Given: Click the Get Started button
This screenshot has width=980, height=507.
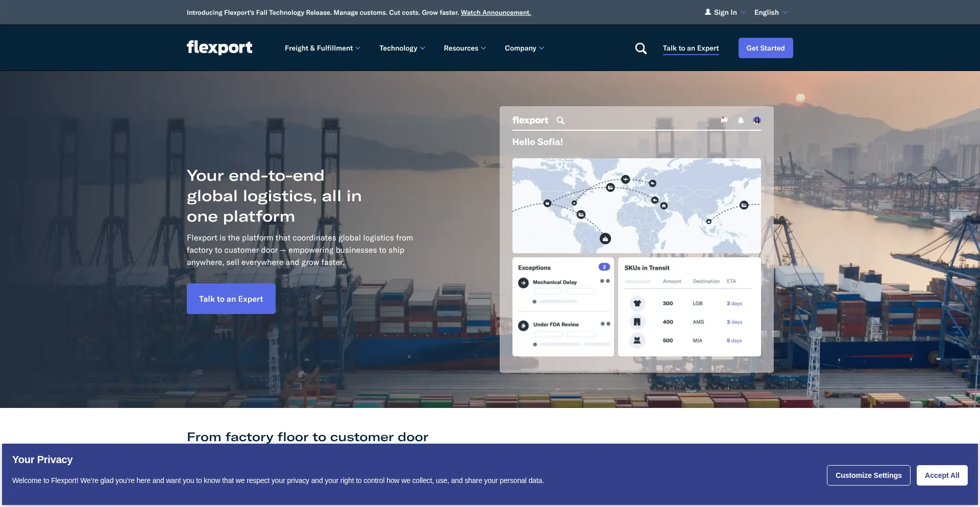Looking at the screenshot, I should coord(766,47).
